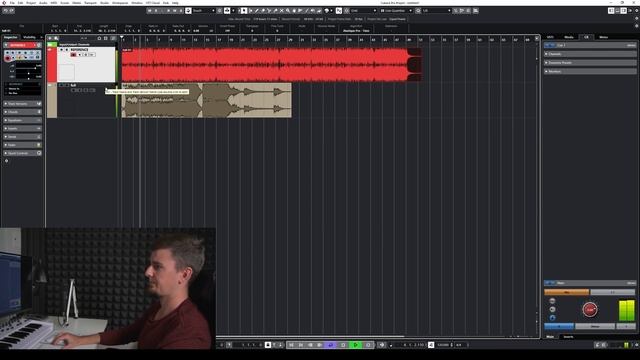Open the Color tool in toolbar
This screenshot has width=640, height=360.
click(327, 11)
